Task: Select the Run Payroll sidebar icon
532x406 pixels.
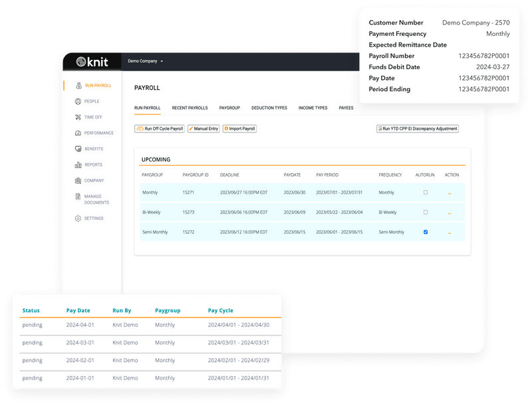Action: tap(77, 85)
